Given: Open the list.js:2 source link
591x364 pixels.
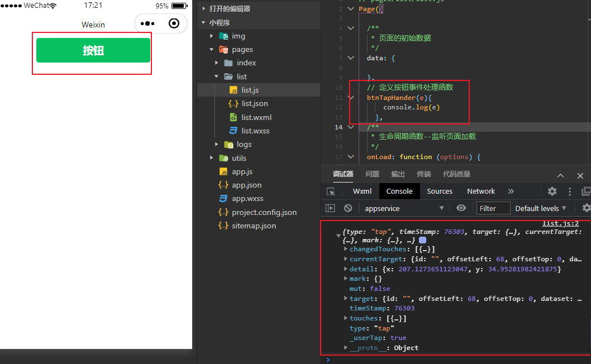Looking at the screenshot, I should [560, 223].
